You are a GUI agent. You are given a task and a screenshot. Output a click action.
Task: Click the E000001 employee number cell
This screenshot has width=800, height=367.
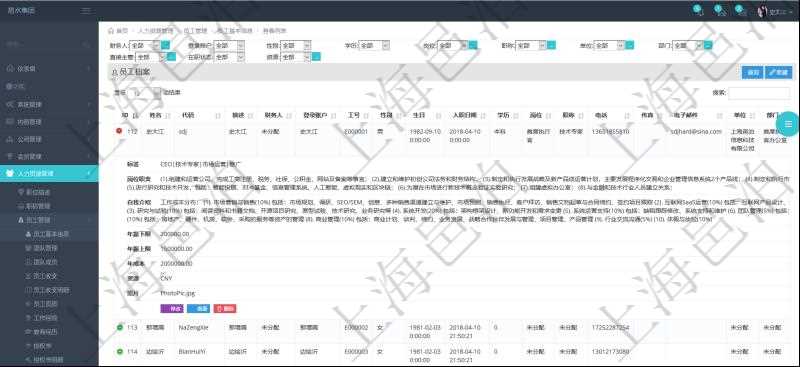point(356,131)
